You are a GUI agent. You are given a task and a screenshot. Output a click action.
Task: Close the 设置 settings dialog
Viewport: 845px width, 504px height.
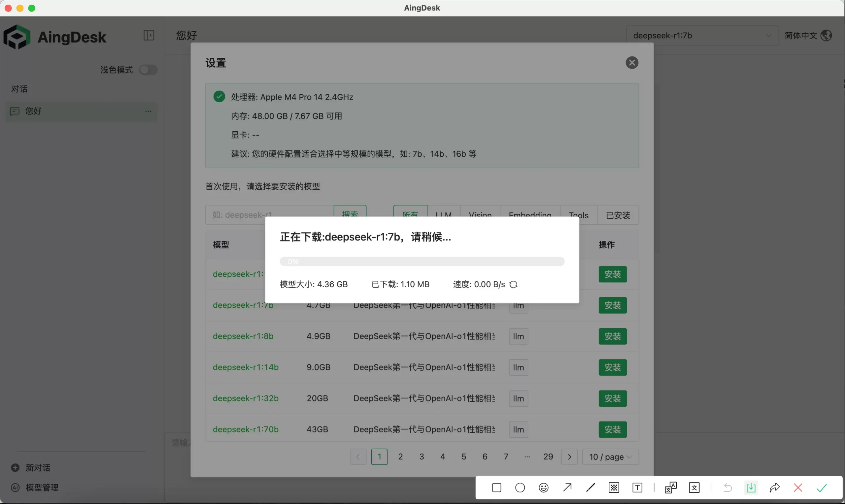coord(632,63)
